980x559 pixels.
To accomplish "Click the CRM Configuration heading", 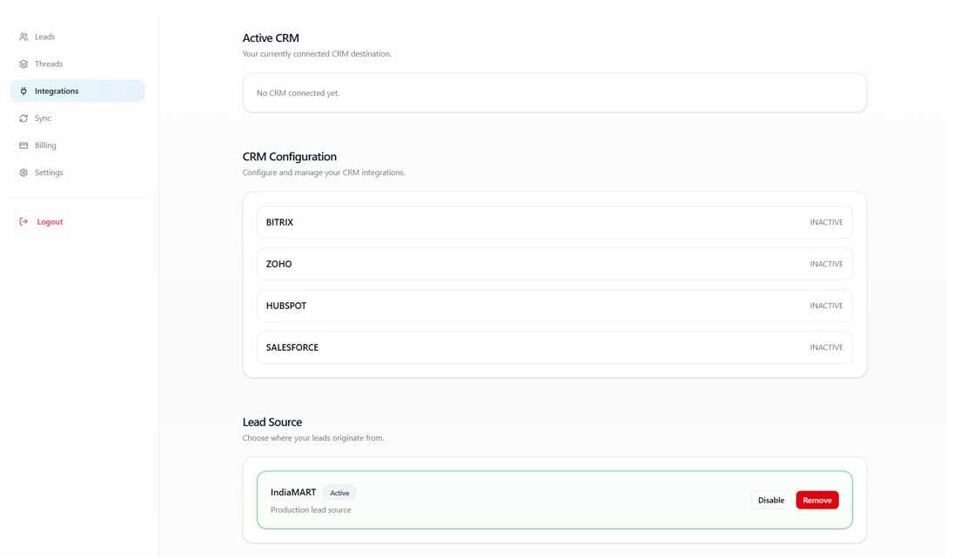I will (x=289, y=157).
